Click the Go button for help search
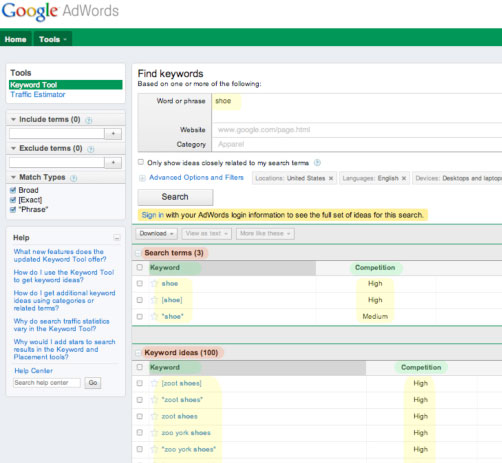This screenshot has height=463, width=502. point(93,383)
